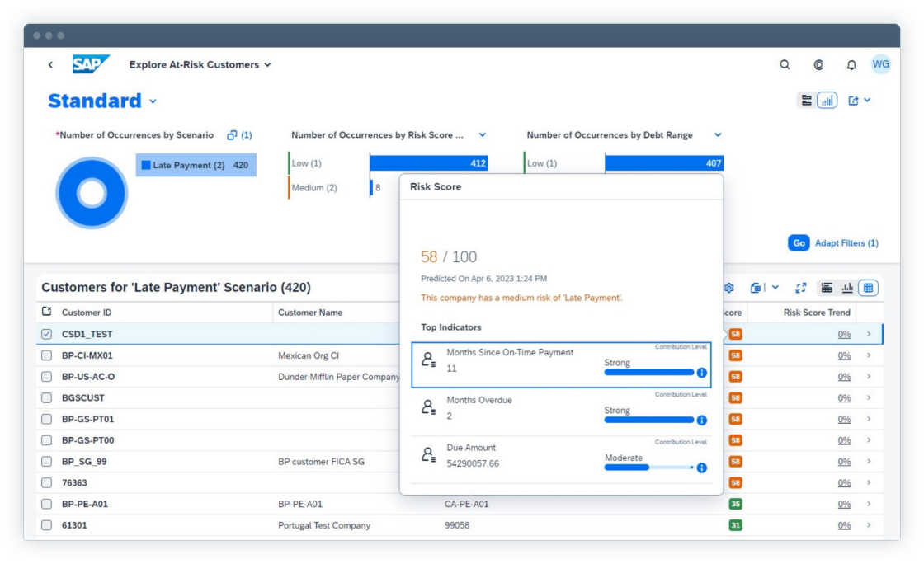The height and width of the screenshot is (564, 924).
Task: Open details arrow for BP-PE-A01 row
Action: pyautogui.click(x=870, y=504)
